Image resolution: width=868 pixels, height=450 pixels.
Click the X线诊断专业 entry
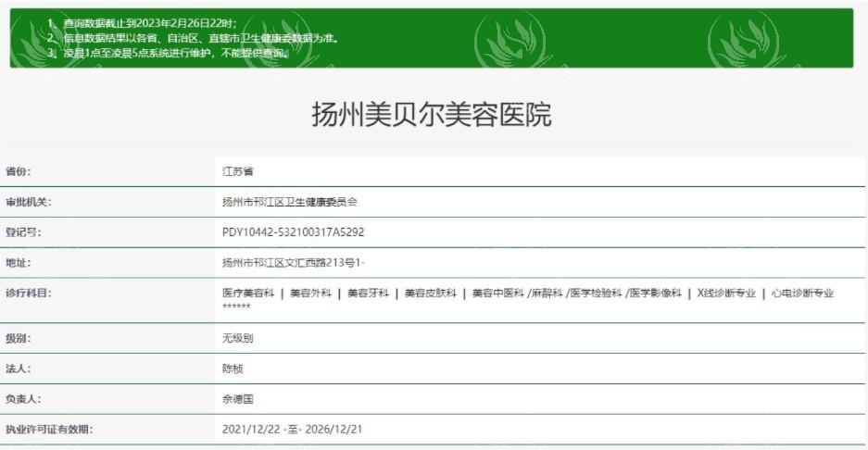click(726, 294)
